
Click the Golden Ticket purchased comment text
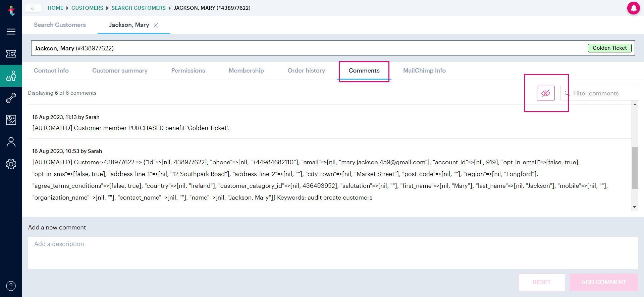[x=131, y=128]
